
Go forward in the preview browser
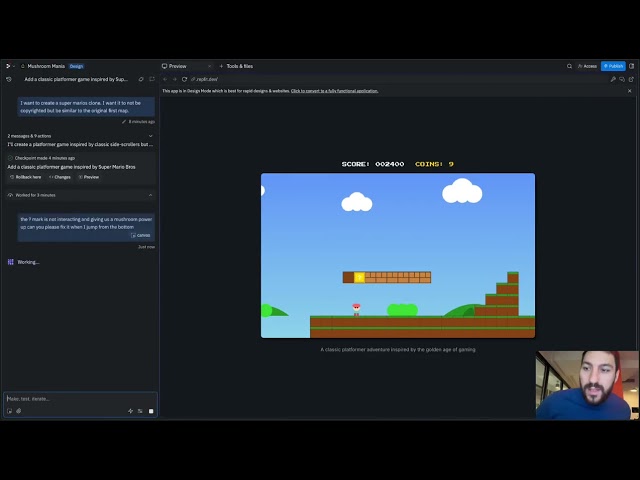tap(175, 79)
